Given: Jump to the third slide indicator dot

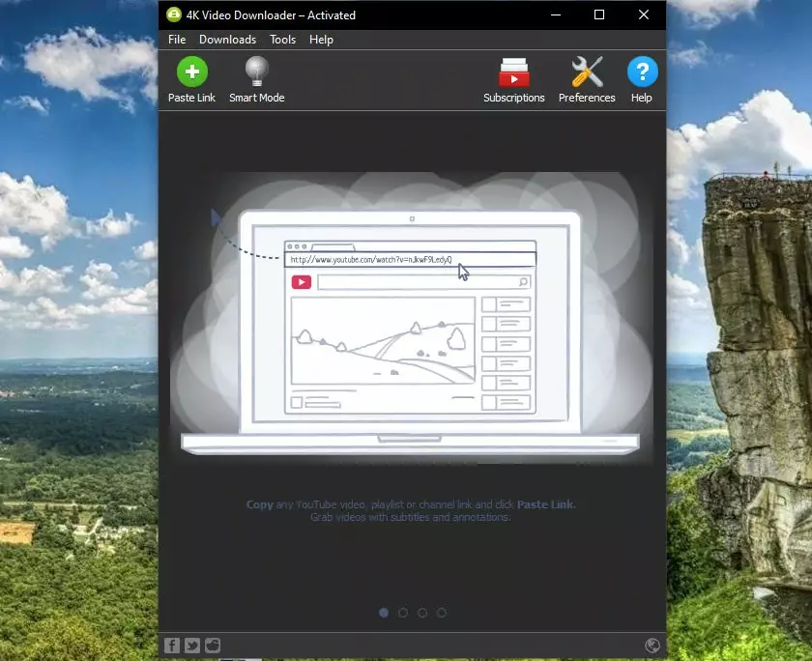Looking at the screenshot, I should (x=422, y=613).
